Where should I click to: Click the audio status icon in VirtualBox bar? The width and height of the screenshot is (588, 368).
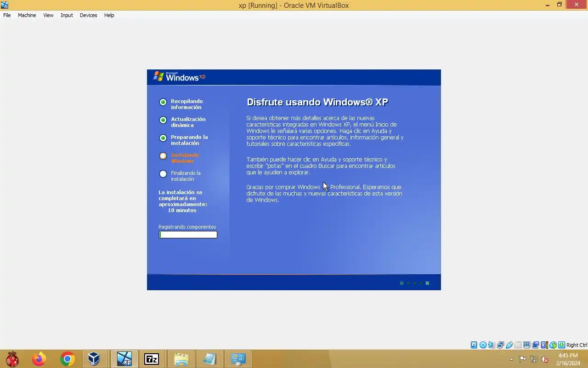coord(492,345)
